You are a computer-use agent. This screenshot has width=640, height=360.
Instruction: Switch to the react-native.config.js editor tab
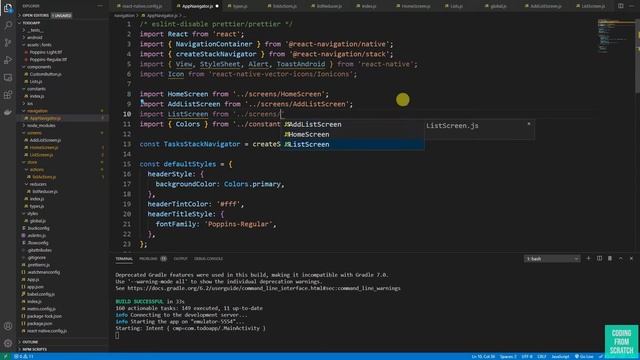pos(142,6)
